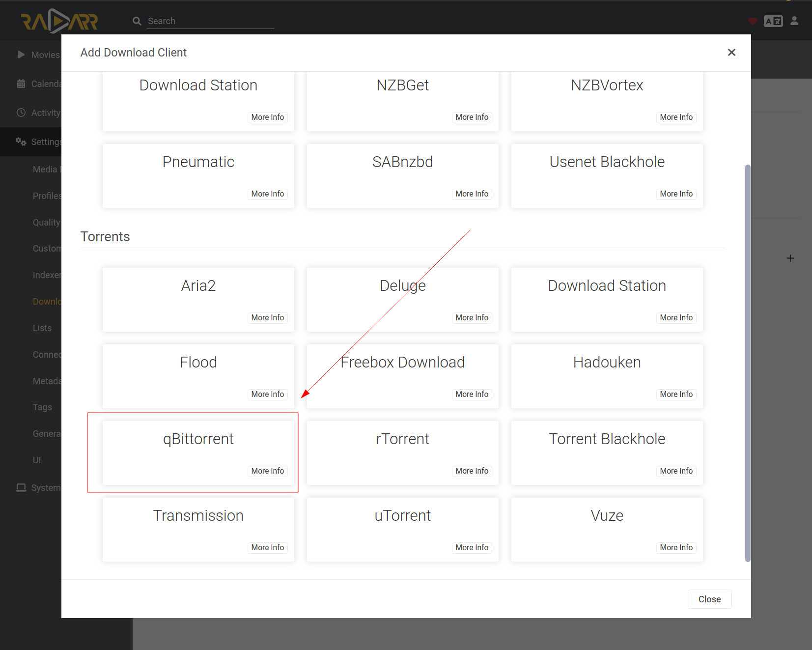The height and width of the screenshot is (650, 812).
Task: Select the Freebox Download card
Action: 403,376
